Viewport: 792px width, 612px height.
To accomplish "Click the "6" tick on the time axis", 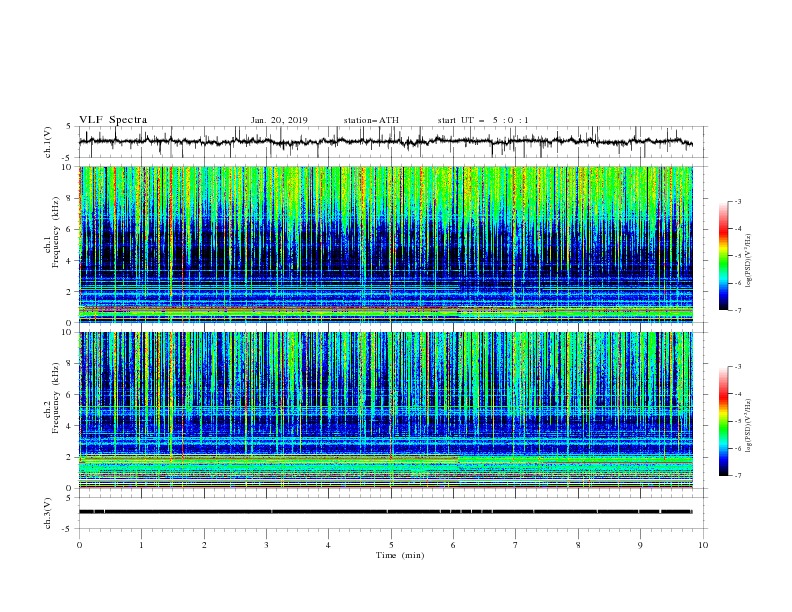I will 453,545.
